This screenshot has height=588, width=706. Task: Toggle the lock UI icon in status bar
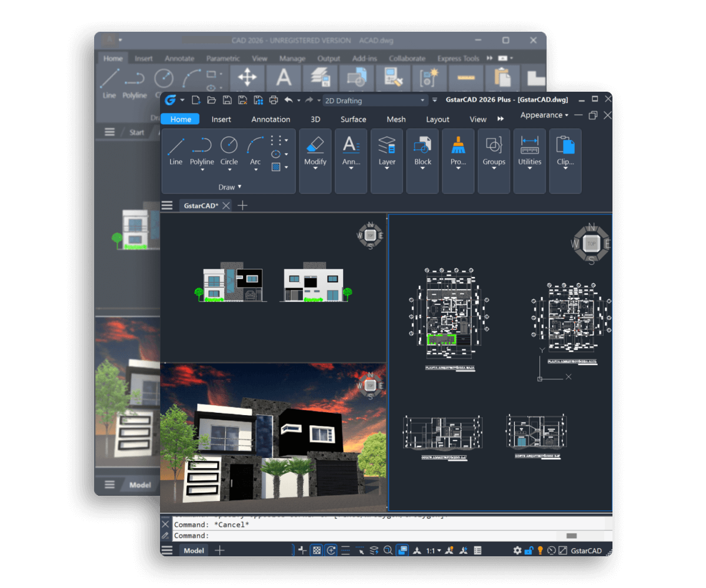528,550
